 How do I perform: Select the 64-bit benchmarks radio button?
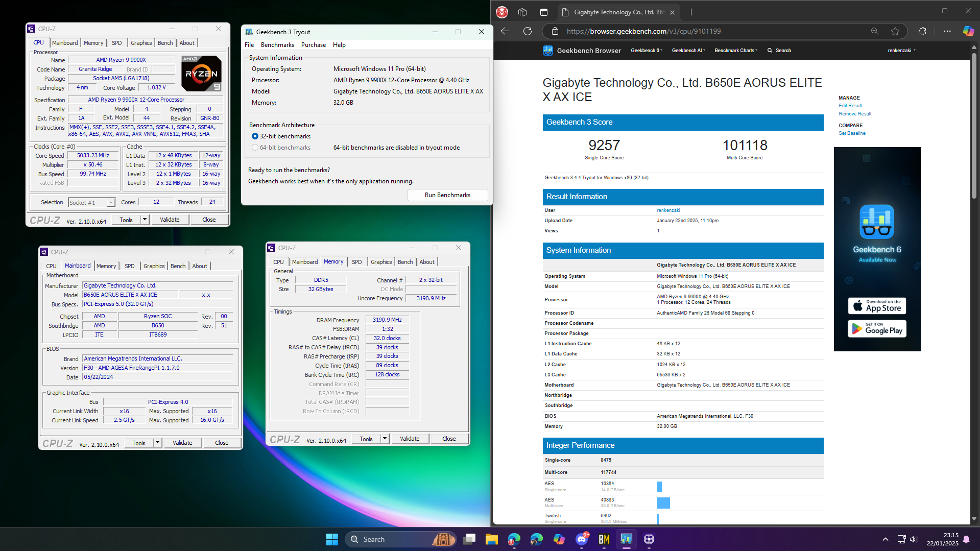coord(255,148)
